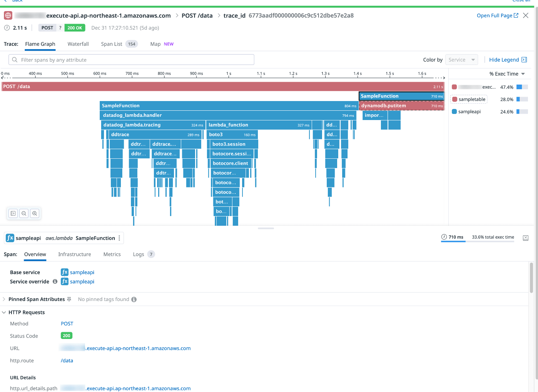Click the /data http.route value
Screen dimensions: 538x392
[67, 360]
